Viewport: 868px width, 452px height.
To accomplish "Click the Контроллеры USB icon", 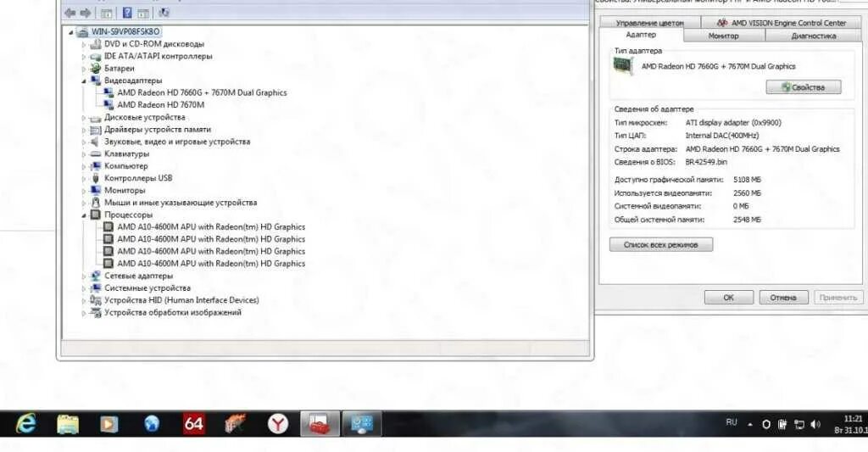I will tap(95, 178).
